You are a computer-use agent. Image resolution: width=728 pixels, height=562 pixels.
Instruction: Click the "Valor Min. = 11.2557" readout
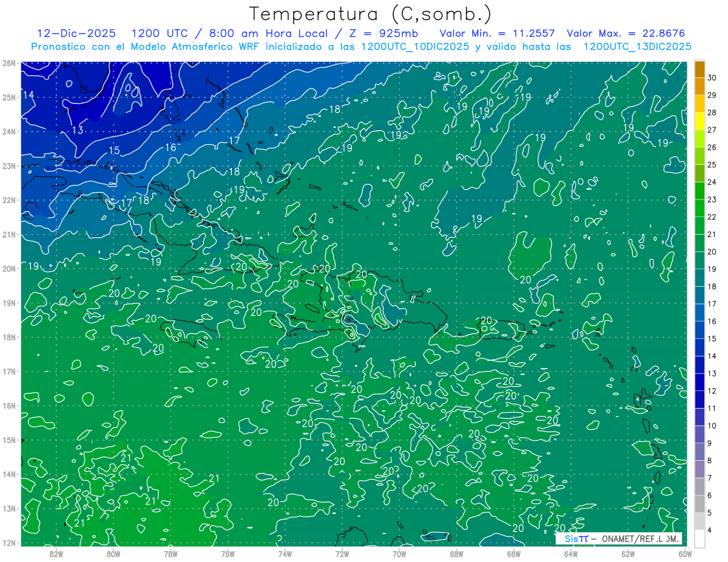pyautogui.click(x=497, y=33)
